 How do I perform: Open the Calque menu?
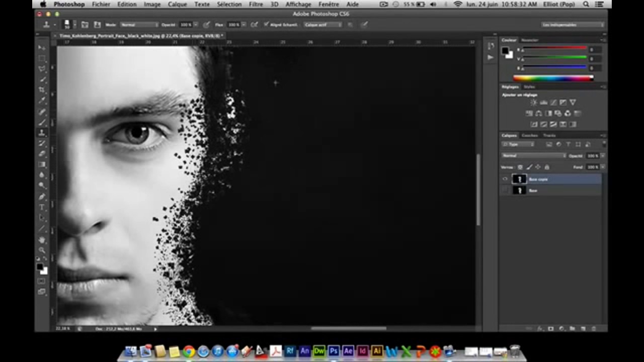(177, 4)
